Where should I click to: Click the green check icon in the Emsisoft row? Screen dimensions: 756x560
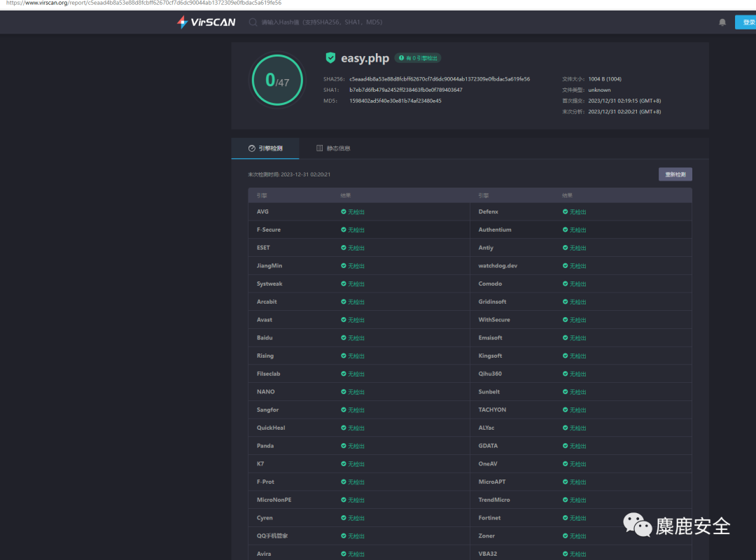coord(565,337)
